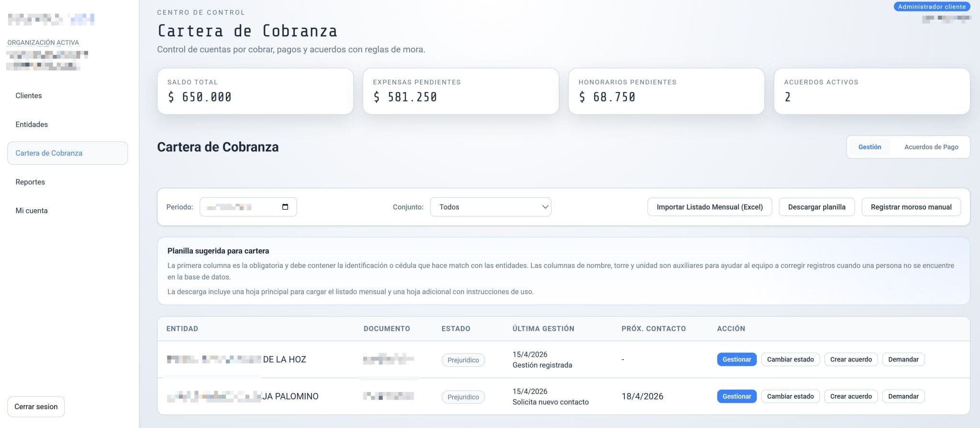Image resolution: width=980 pixels, height=428 pixels.
Task: Click the ACCIÓN column header
Action: click(731, 329)
